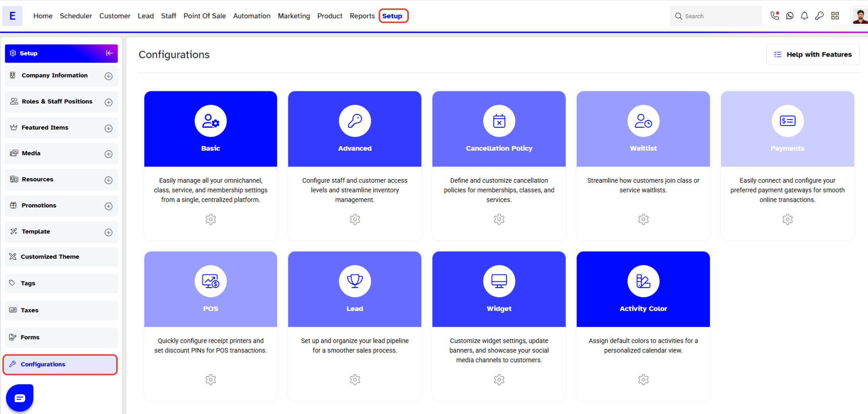Click the Lead trophy circle icon
The image size is (868, 414).
(355, 281)
